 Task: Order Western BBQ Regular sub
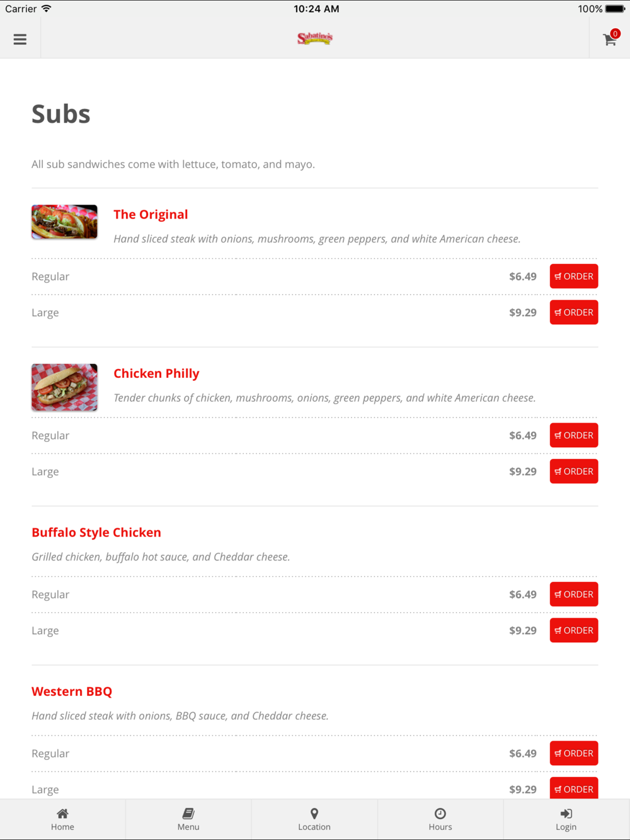pyautogui.click(x=574, y=753)
